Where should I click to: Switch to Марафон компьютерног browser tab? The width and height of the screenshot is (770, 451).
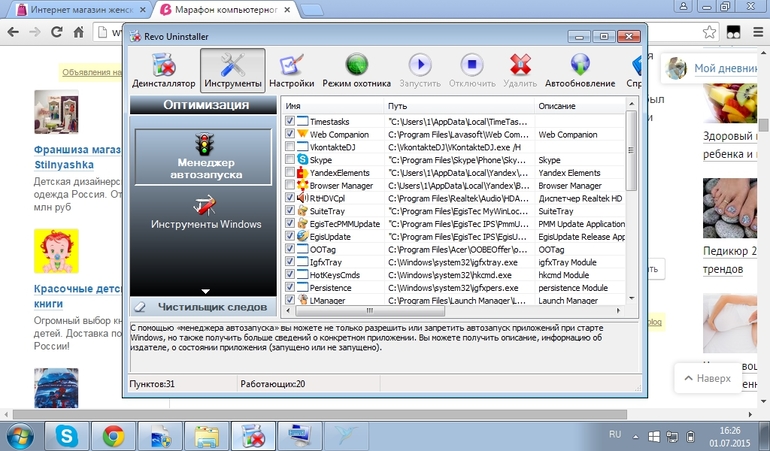coord(226,9)
